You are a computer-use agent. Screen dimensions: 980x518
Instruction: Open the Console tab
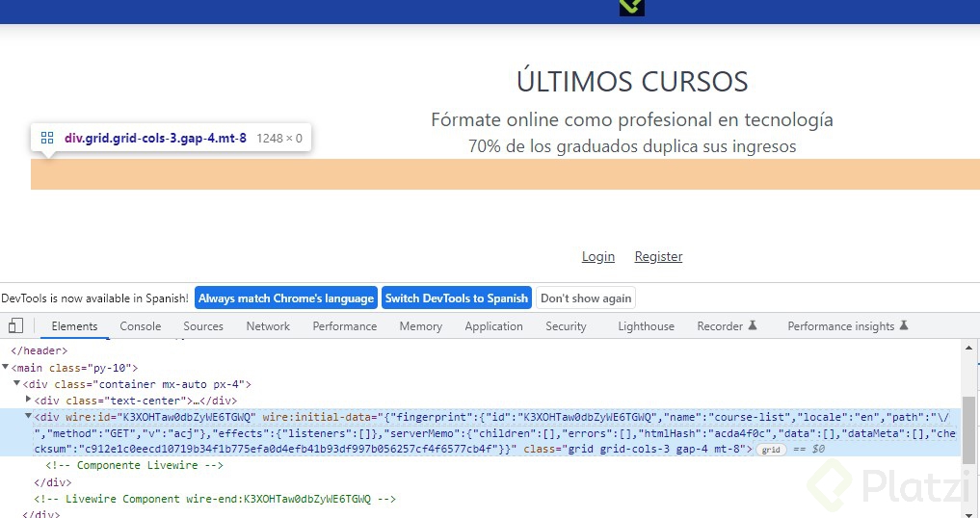coord(140,326)
